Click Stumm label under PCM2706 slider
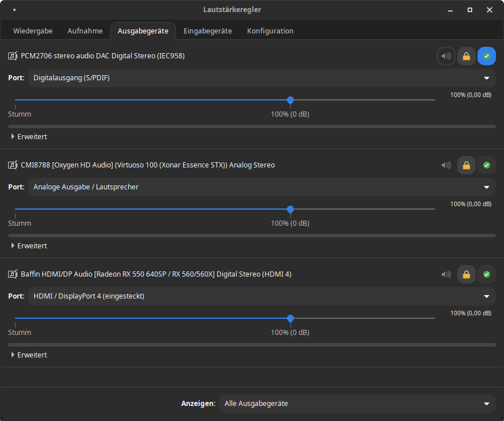The width and height of the screenshot is (504, 421). (x=20, y=114)
